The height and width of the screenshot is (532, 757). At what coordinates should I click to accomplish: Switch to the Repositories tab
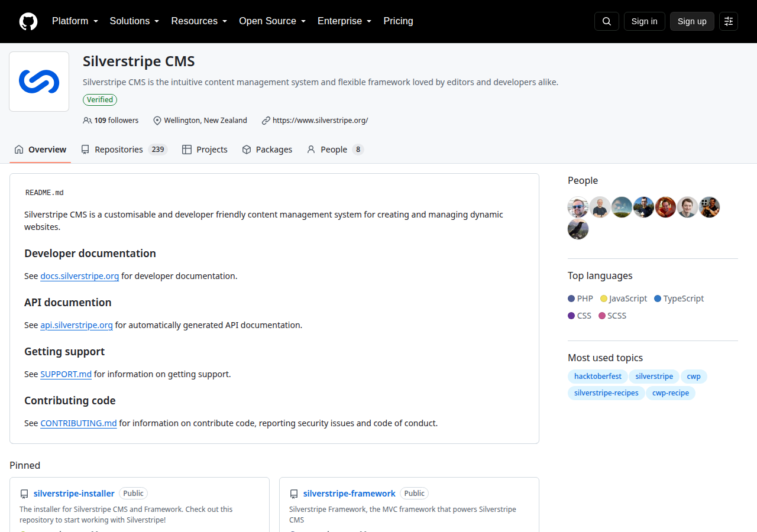124,150
